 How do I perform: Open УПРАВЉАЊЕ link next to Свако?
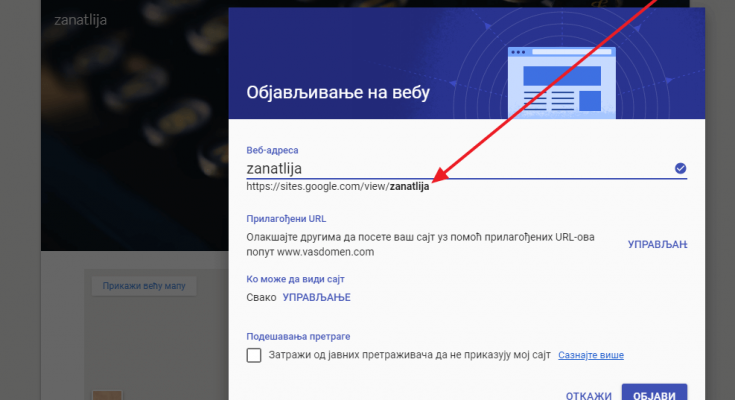(316, 297)
